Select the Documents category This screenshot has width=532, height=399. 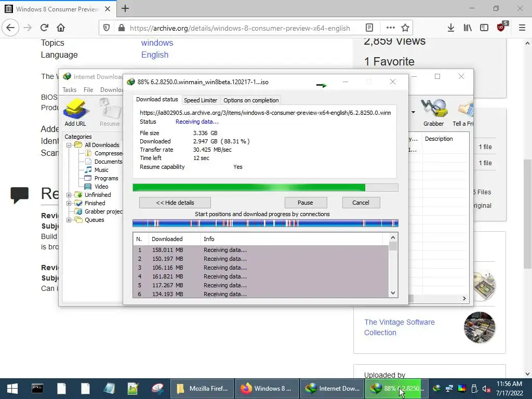(x=103, y=162)
